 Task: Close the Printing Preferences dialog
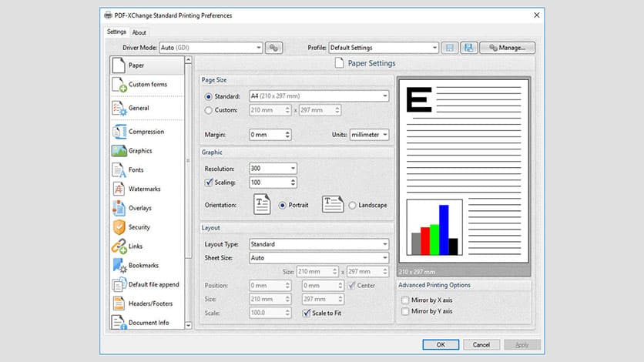[x=536, y=15]
